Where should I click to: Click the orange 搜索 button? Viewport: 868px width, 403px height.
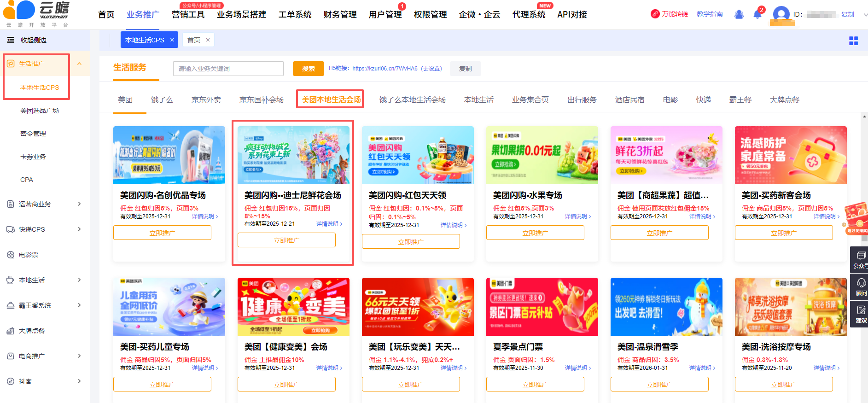point(308,69)
